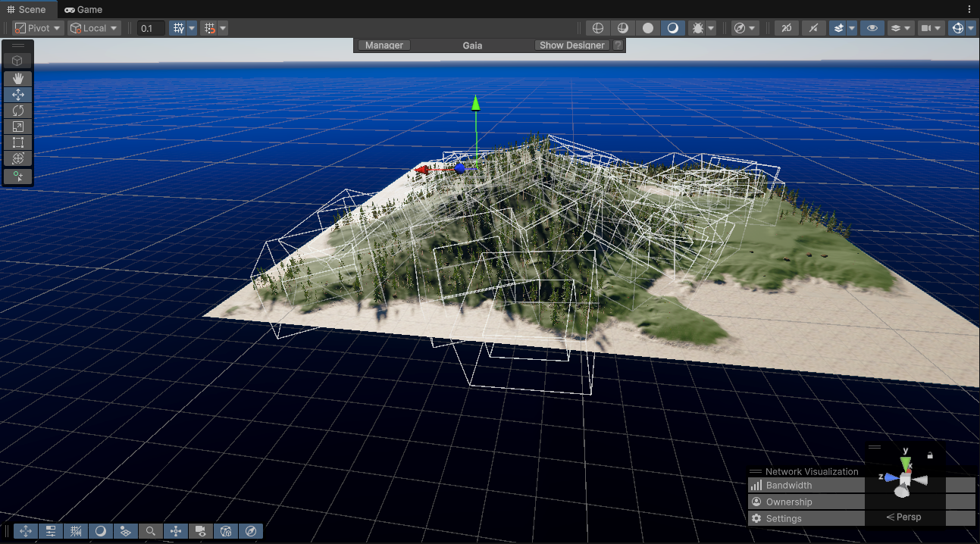Screen dimensions: 980x544
Task: Click the crescent moon icon in the bottom toolbar
Action: coord(100,531)
